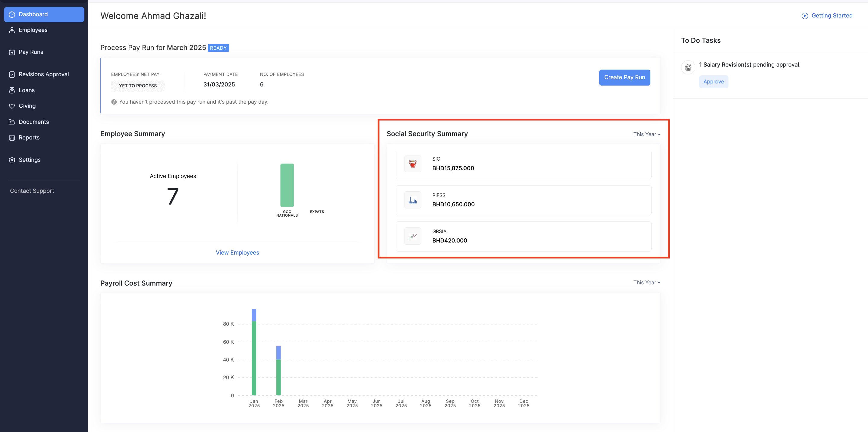Click the PIFSS organization logo icon

click(x=412, y=200)
